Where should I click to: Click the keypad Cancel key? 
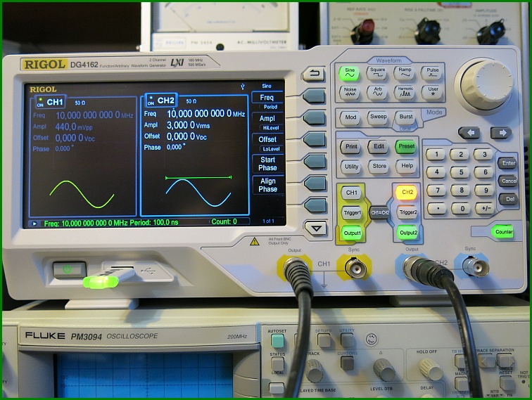tap(508, 181)
